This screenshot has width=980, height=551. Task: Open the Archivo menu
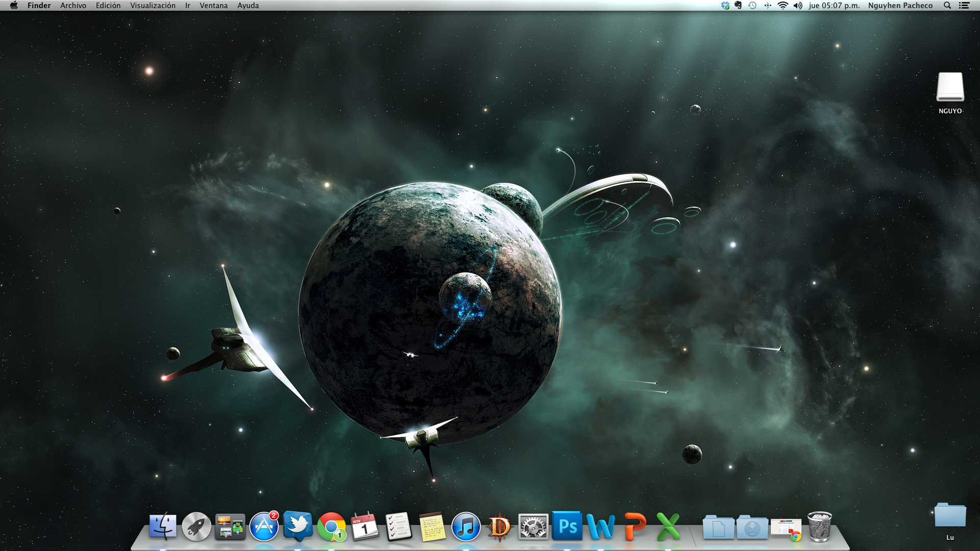click(x=73, y=6)
